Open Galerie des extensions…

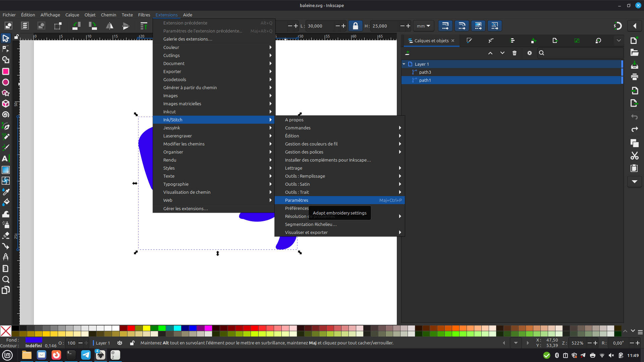coord(187,39)
